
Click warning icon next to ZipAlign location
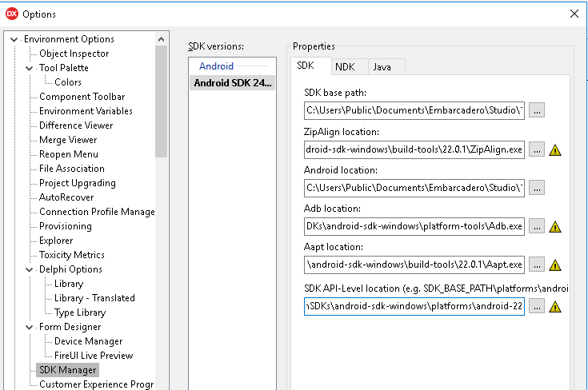coord(555,149)
